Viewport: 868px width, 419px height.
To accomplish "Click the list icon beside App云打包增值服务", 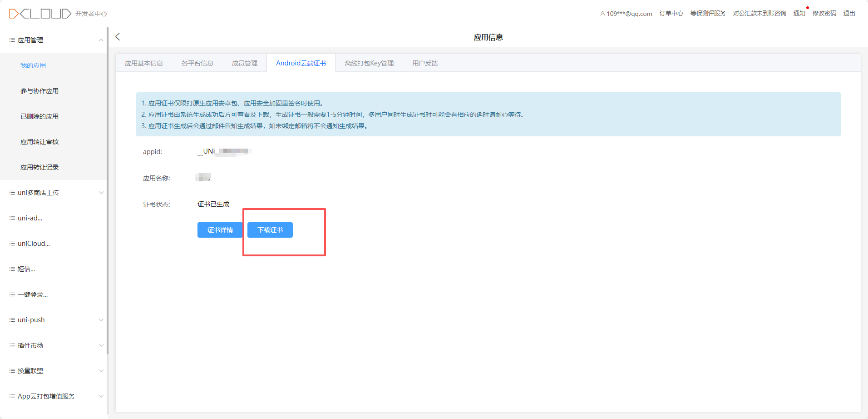I will [x=12, y=396].
